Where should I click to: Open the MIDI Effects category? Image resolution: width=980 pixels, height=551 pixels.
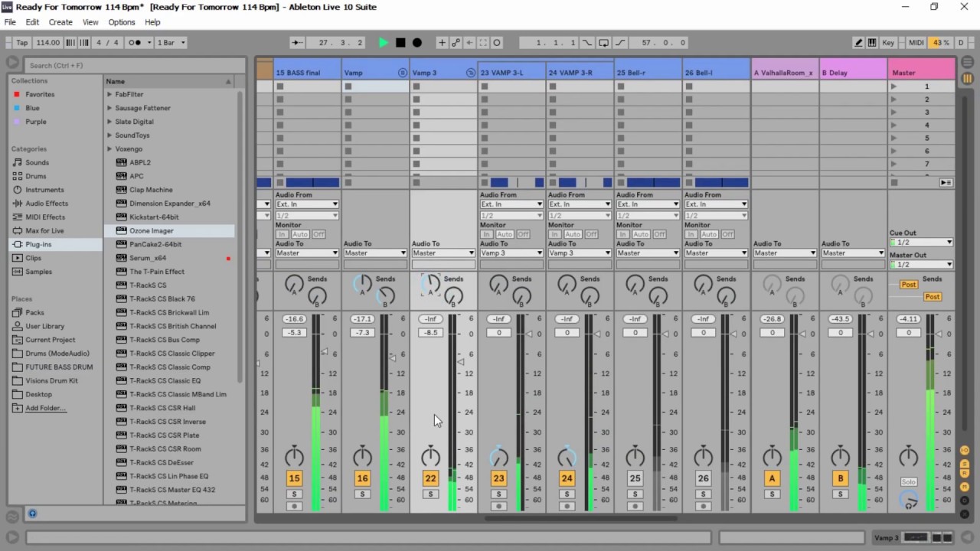pos(45,217)
